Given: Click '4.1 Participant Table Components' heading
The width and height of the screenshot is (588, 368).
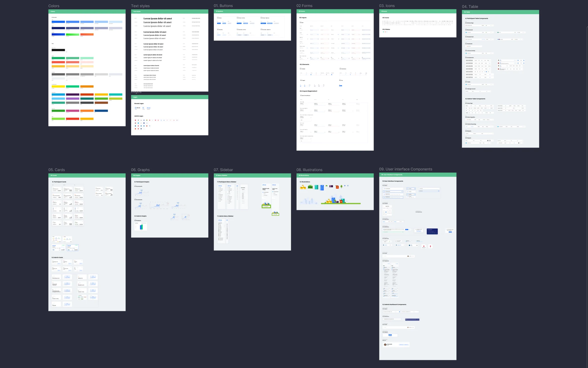Looking at the screenshot, I should click(477, 18).
